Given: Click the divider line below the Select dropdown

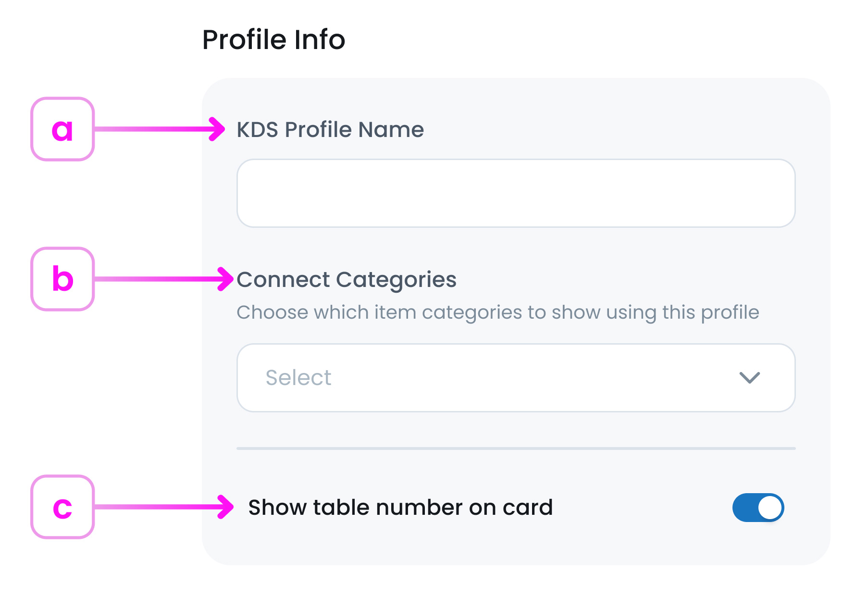Looking at the screenshot, I should click(516, 448).
